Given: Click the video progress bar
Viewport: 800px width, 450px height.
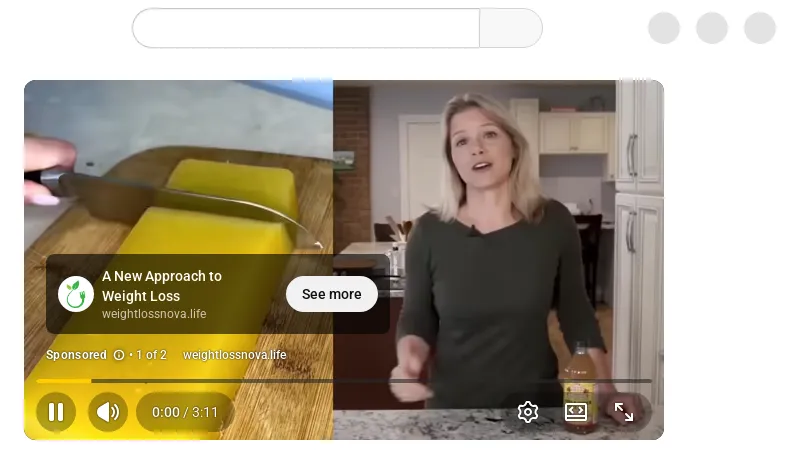Looking at the screenshot, I should 344,381.
